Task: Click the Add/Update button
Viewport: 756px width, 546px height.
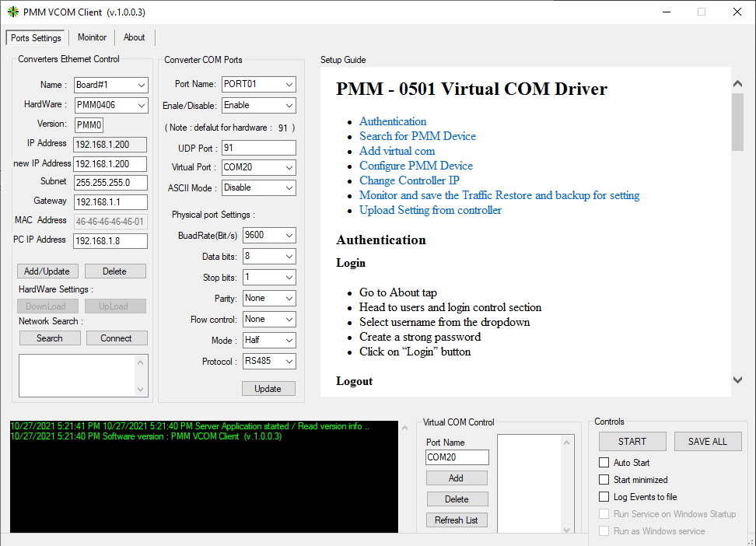Action: pyautogui.click(x=47, y=271)
